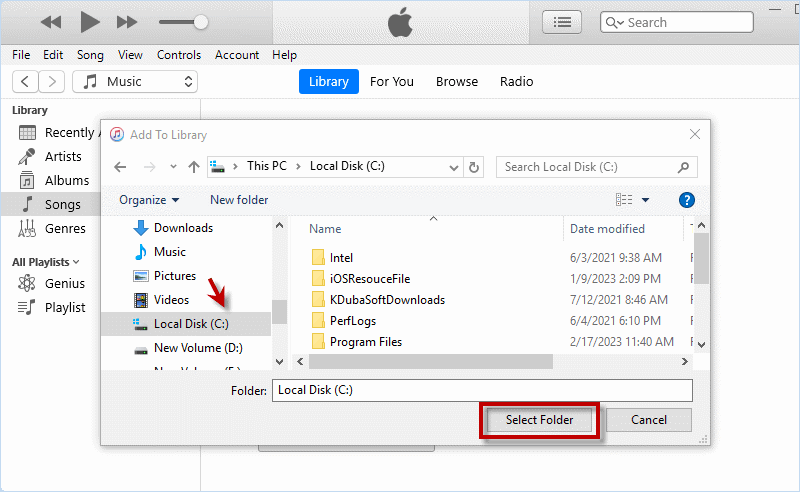The image size is (800, 492).
Task: Open the Song menu
Action: coord(90,55)
